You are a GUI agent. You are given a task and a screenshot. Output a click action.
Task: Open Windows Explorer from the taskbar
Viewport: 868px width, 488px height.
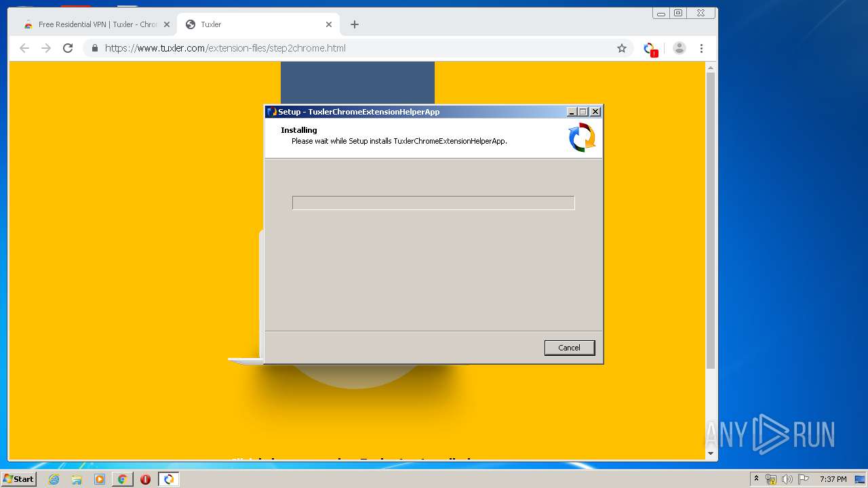pos(77,479)
